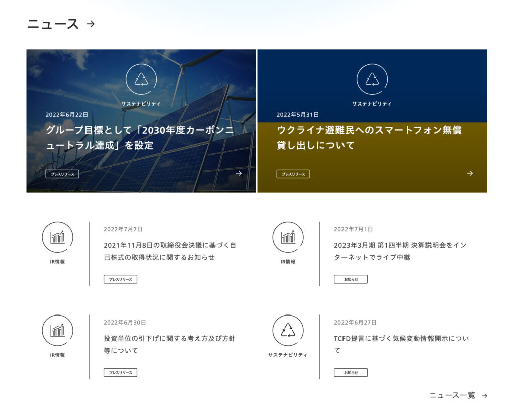Click the arrow next to the ニュース heading
This screenshot has height=420, width=515.
91,24
